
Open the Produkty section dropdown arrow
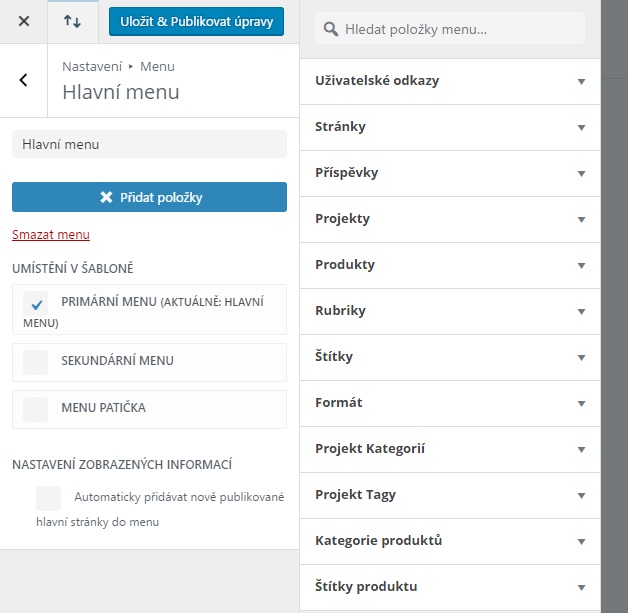point(582,266)
